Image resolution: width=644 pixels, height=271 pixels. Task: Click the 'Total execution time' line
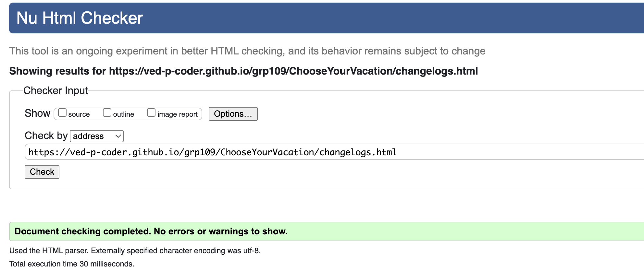72,264
